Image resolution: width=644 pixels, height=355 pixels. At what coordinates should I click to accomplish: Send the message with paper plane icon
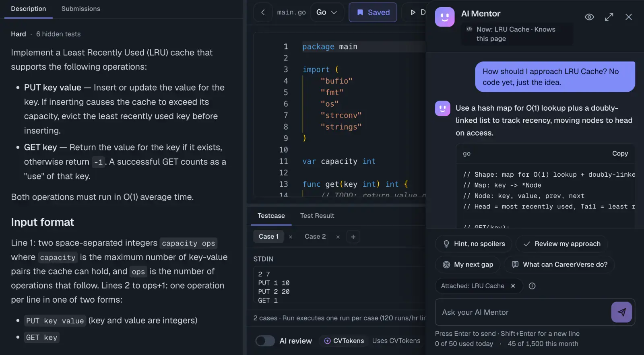[x=621, y=312]
